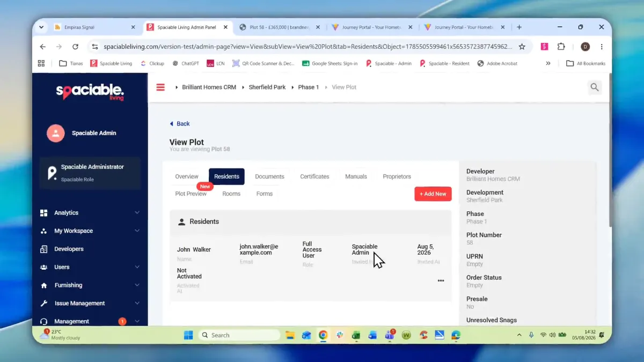Open the hamburger menu icon
This screenshot has height=362, width=644.
point(160,87)
